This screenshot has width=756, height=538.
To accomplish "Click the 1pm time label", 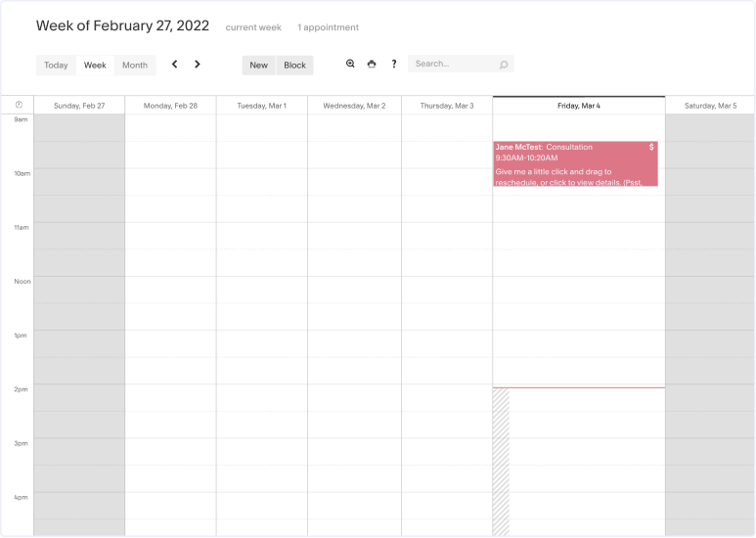I will pos(21,336).
